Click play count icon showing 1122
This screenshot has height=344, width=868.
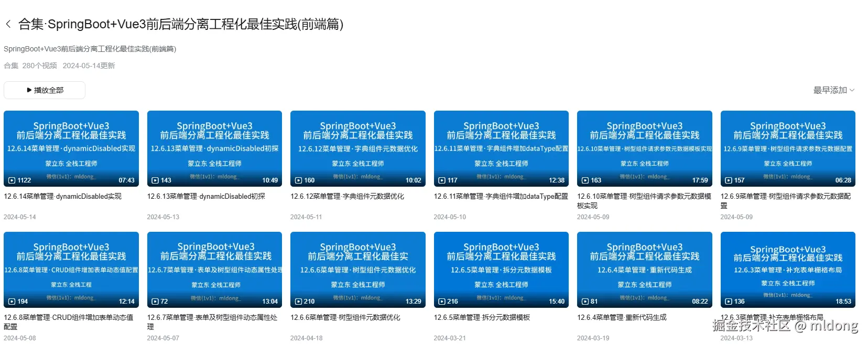pos(12,180)
